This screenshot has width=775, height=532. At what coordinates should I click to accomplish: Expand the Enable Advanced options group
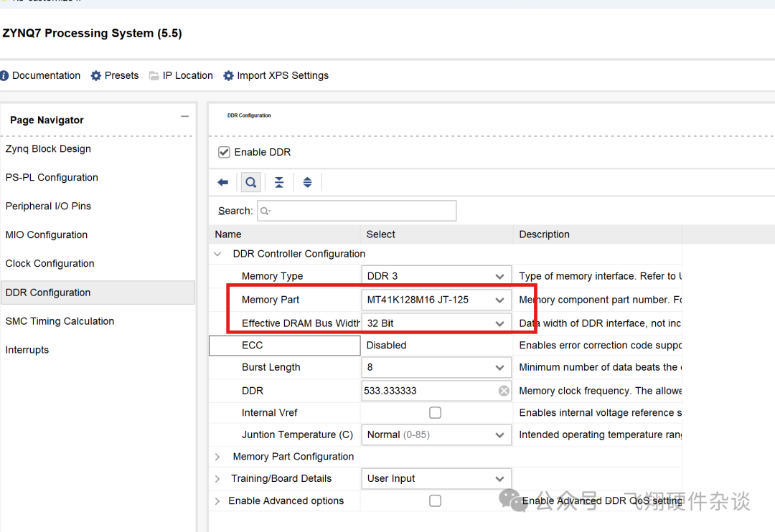click(217, 501)
